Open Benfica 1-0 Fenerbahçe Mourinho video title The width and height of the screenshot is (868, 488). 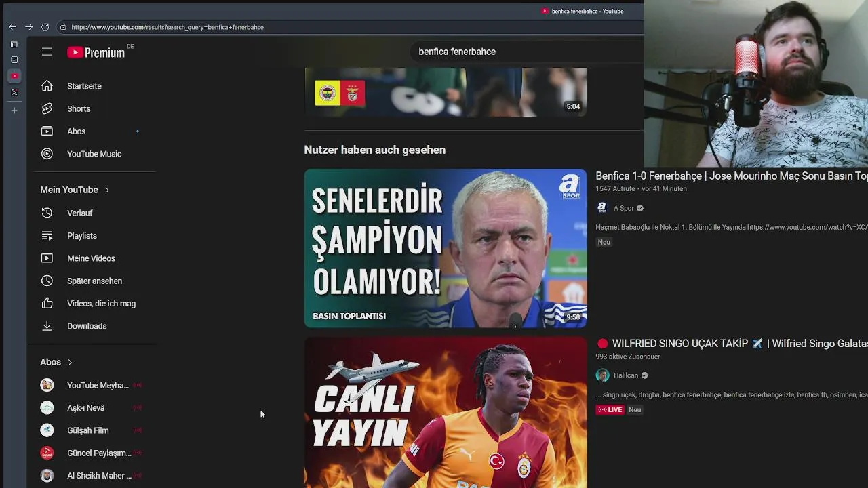732,176
